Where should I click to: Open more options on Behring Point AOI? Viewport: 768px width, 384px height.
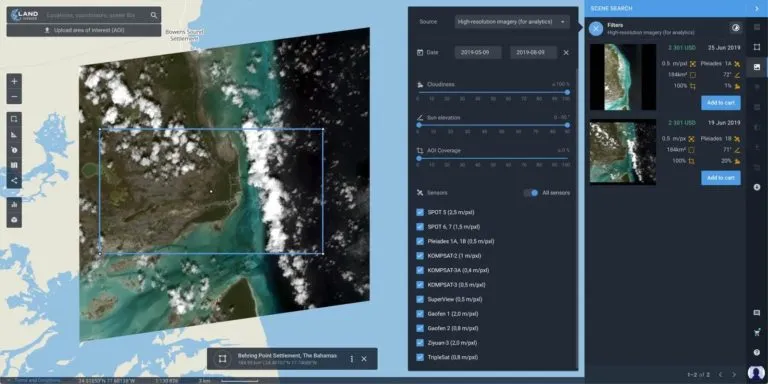(352, 359)
